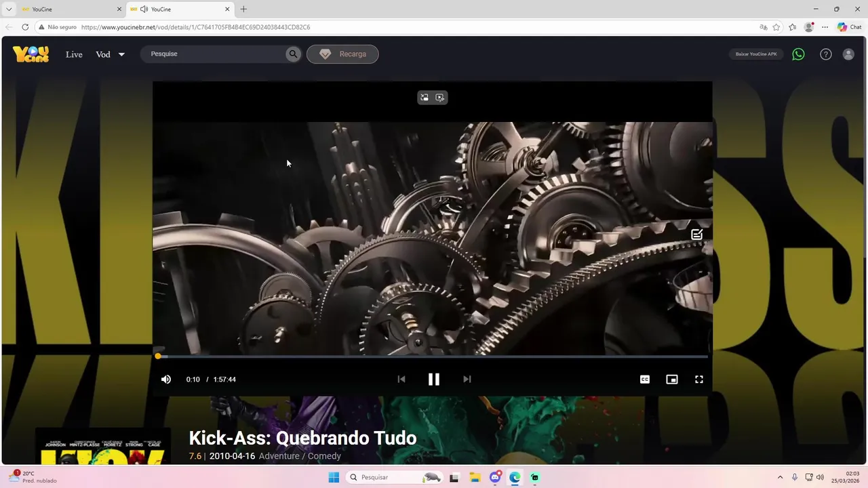
Task: Click the video progress bar
Action: tap(433, 357)
